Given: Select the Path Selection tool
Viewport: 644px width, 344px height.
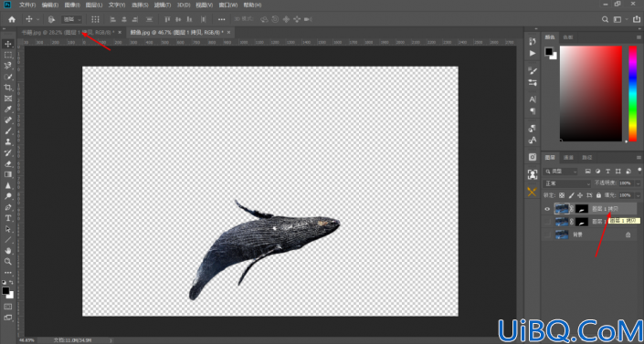Looking at the screenshot, I should [x=8, y=229].
